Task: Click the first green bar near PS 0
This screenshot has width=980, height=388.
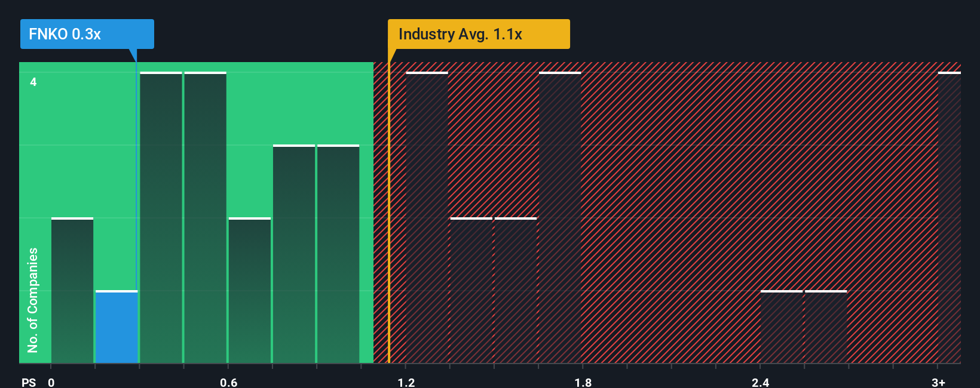Action: [72, 290]
